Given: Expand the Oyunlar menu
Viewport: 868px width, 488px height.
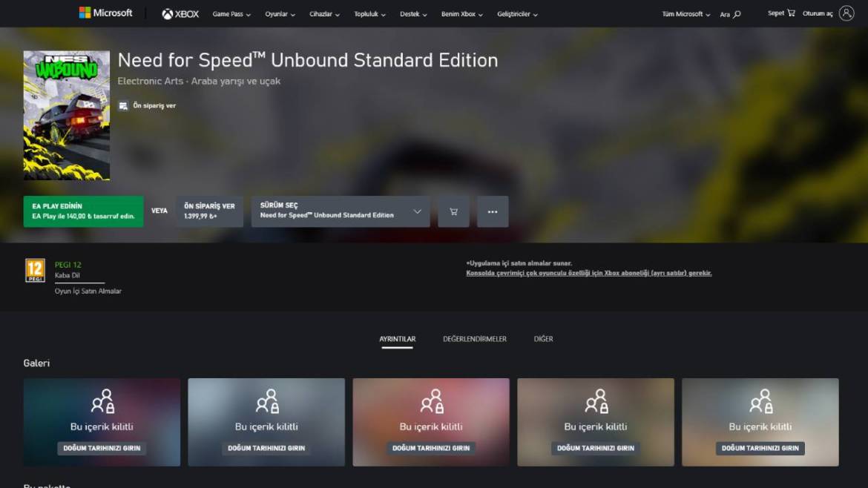Looking at the screenshot, I should point(280,14).
